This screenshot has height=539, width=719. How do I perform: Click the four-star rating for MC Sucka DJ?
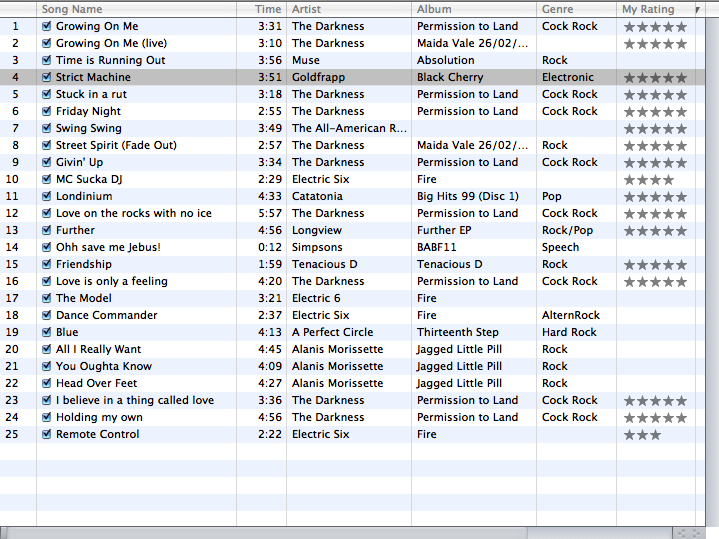click(649, 180)
